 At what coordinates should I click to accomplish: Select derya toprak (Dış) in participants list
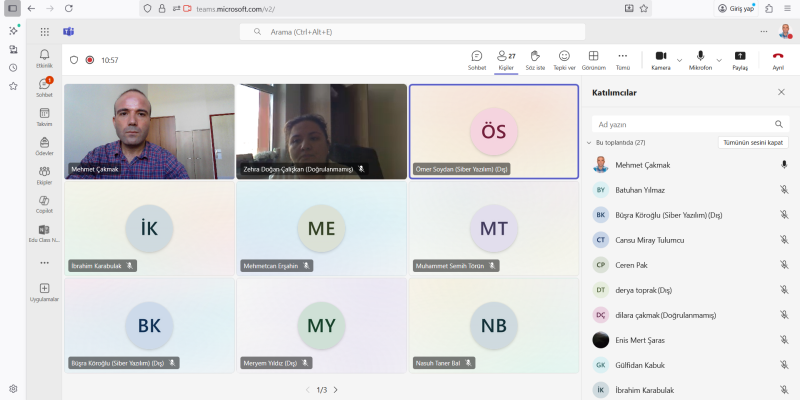(690, 290)
